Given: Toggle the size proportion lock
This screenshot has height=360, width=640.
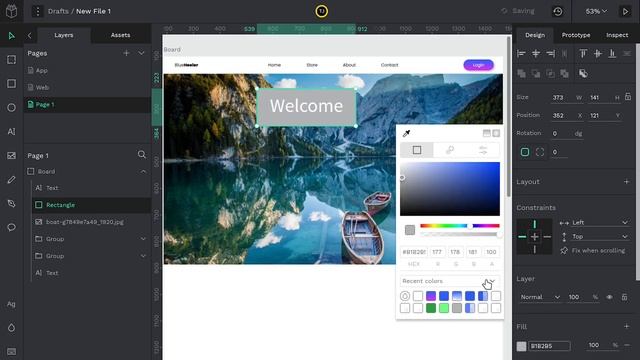Looking at the screenshot, I should 628,97.
